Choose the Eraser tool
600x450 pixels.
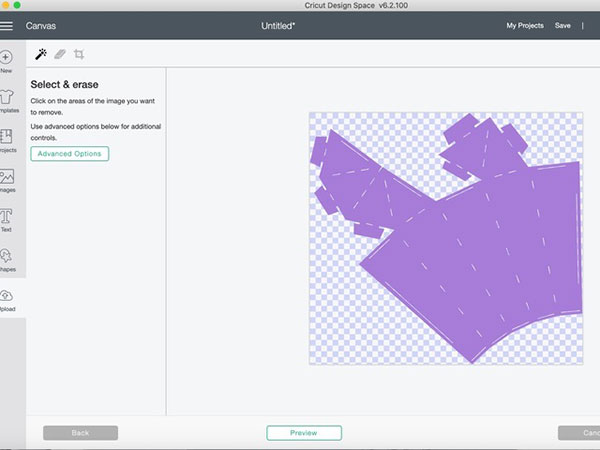60,54
